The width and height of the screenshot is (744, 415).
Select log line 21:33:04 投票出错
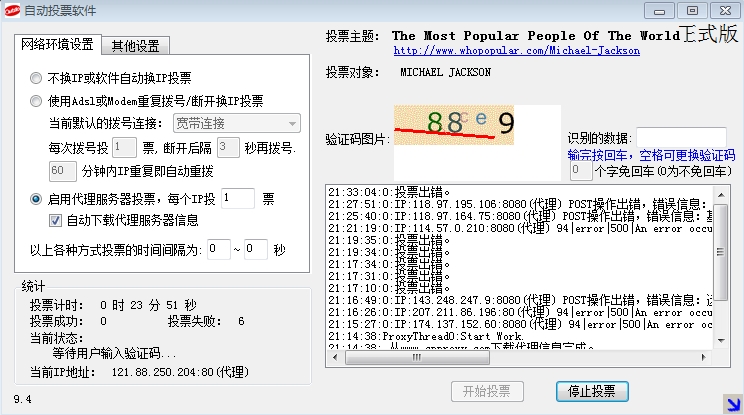click(389, 192)
